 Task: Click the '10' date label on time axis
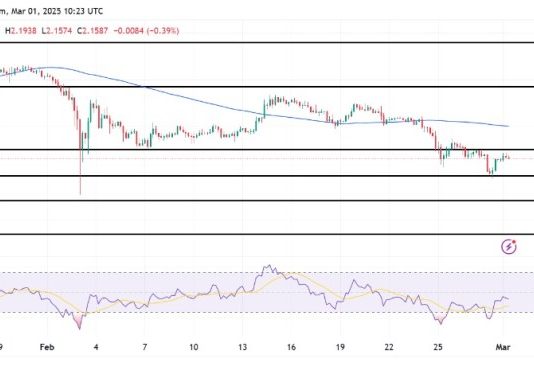(x=193, y=347)
